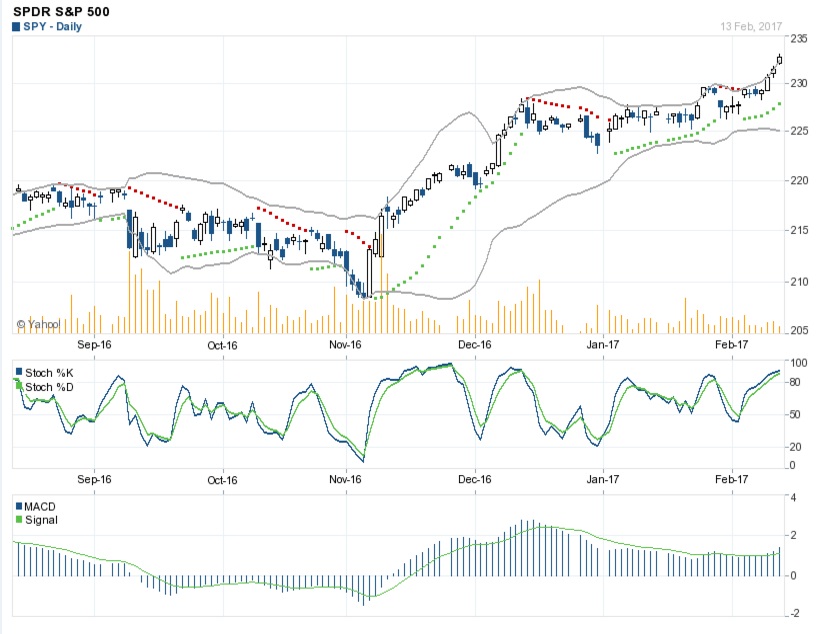Viewport: 829px width, 634px height.
Task: Click 'Nov-16' under the stochastic chart
Action: [345, 480]
